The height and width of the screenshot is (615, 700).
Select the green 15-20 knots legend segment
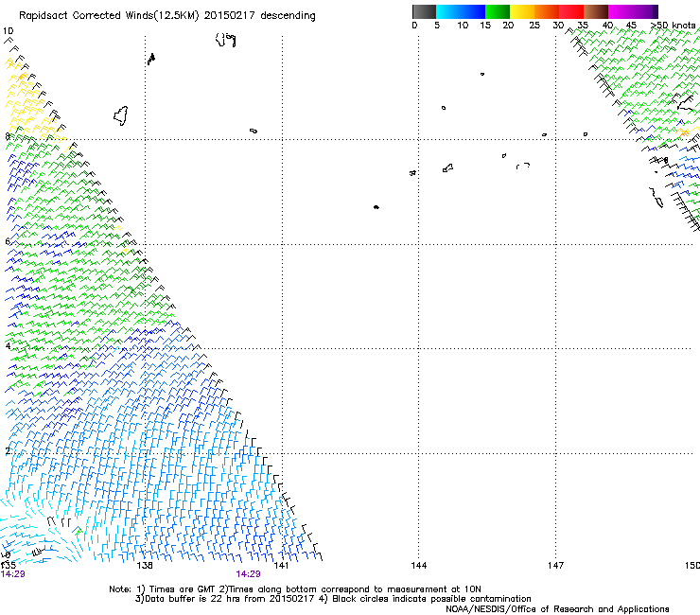tap(498, 11)
